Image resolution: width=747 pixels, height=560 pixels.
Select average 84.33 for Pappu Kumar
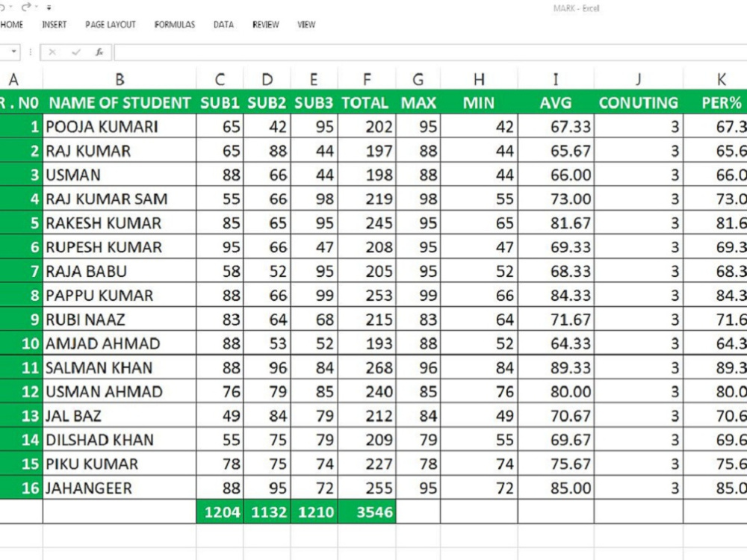(556, 295)
